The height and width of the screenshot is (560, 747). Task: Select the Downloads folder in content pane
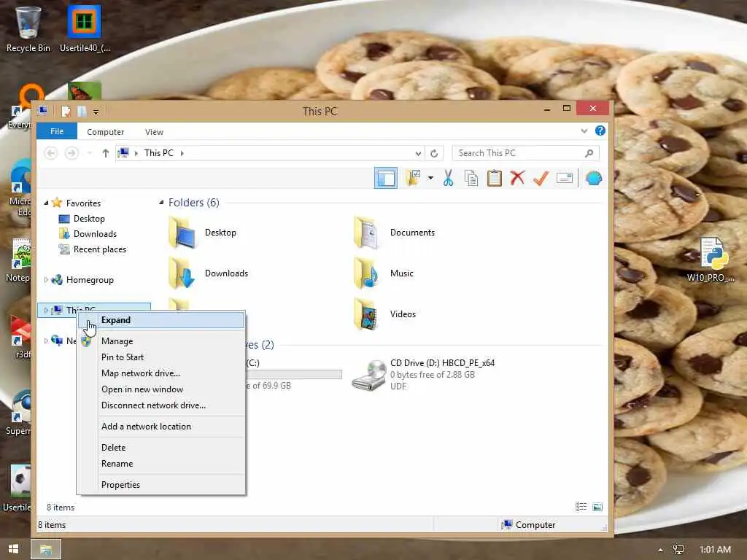coord(208,273)
